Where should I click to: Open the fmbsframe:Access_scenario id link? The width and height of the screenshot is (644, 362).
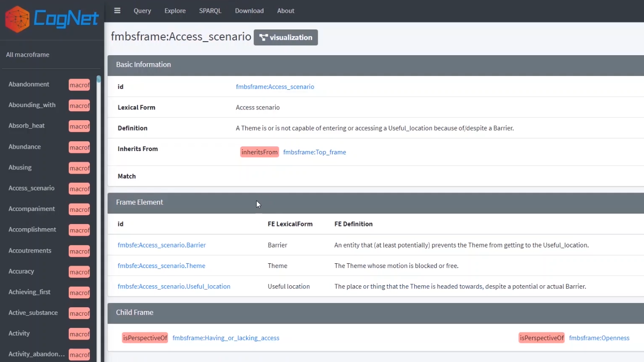(275, 87)
